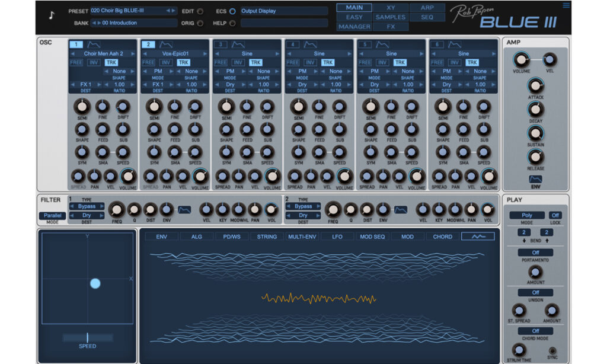
Task: Switch to the ENV tab
Action: pos(161,236)
